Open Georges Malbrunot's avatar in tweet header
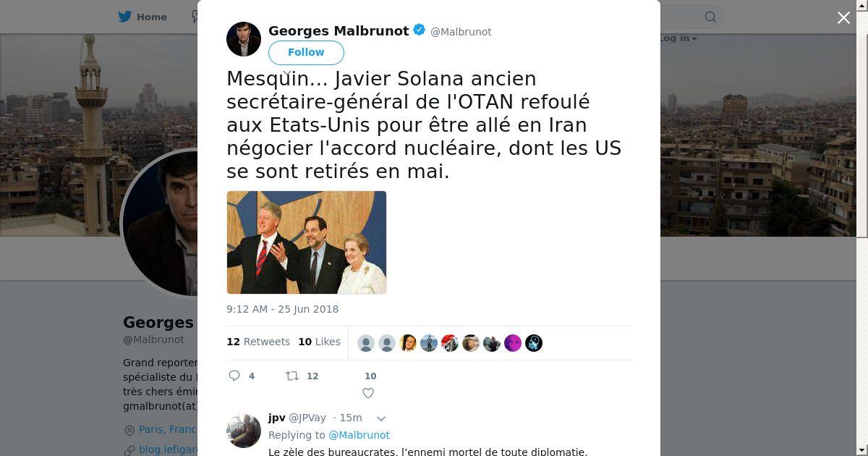 tap(244, 39)
